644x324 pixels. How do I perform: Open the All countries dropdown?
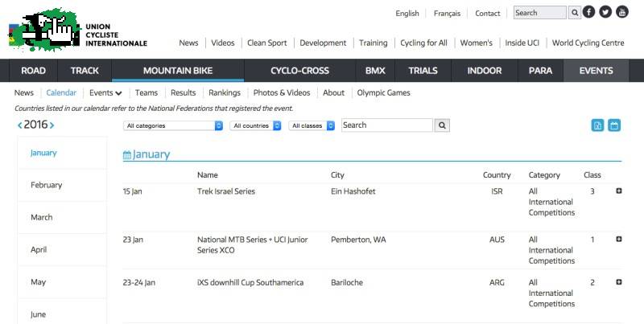click(x=255, y=125)
